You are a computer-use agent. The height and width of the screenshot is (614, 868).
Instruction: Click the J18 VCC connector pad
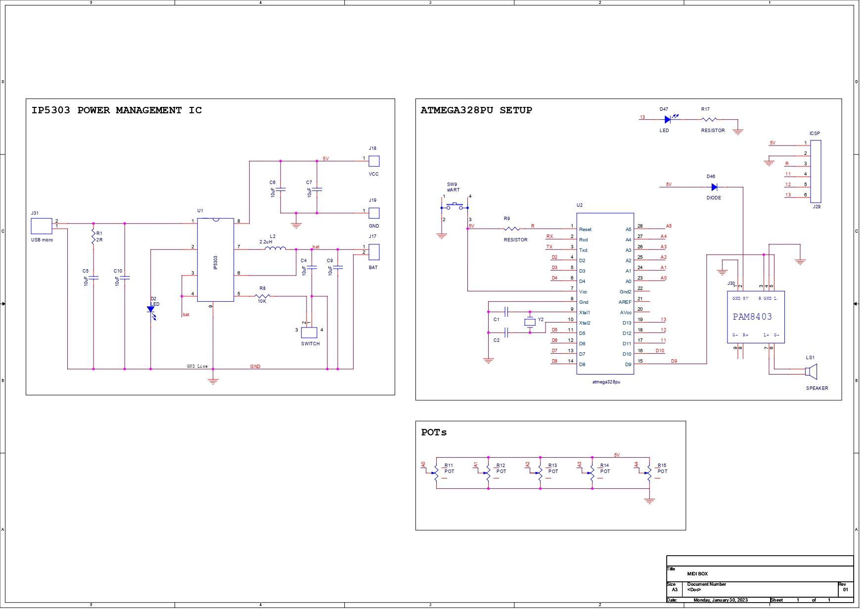coord(374,161)
